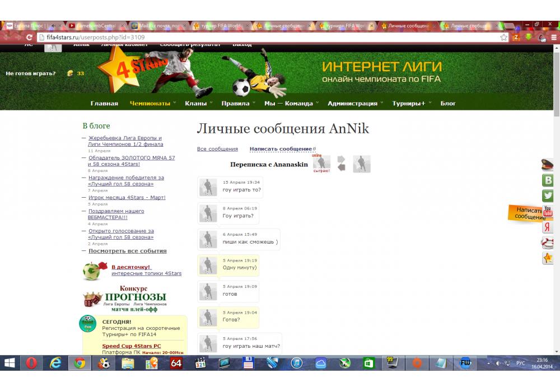This screenshot has height=392, width=560.
Task: Open the Посмотреть все события link
Action: click(x=127, y=251)
